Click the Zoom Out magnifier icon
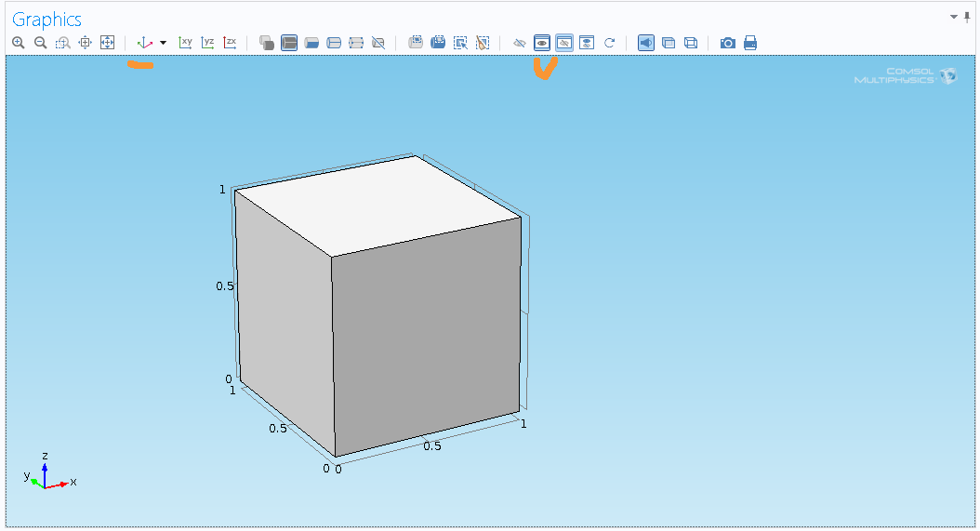 tap(41, 43)
